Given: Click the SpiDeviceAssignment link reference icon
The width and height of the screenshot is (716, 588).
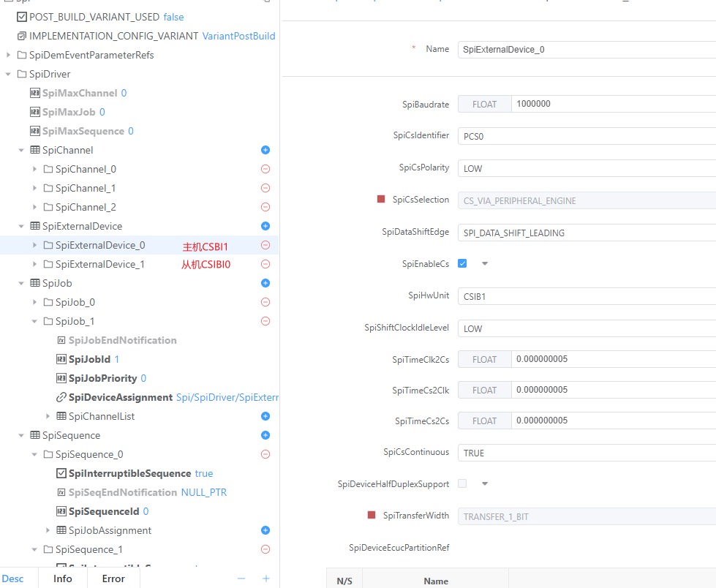Looking at the screenshot, I should click(x=61, y=398).
